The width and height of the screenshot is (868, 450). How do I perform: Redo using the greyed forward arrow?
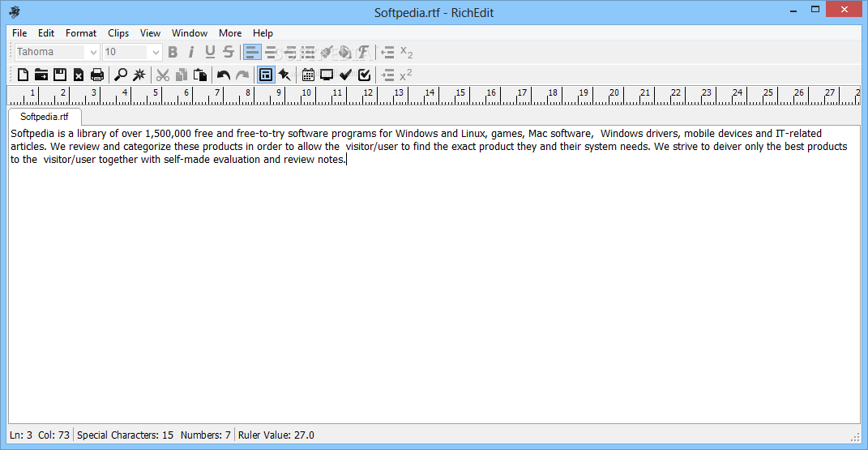pyautogui.click(x=242, y=75)
